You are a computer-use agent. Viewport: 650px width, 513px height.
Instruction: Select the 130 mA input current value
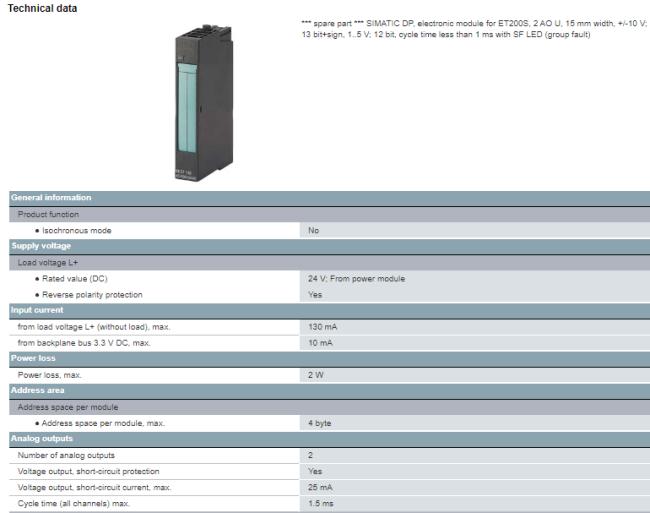[x=321, y=326]
